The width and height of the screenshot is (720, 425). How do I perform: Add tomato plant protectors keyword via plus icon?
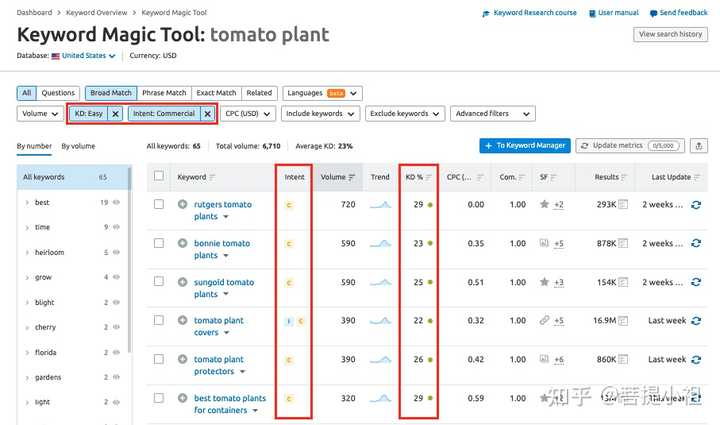point(182,359)
